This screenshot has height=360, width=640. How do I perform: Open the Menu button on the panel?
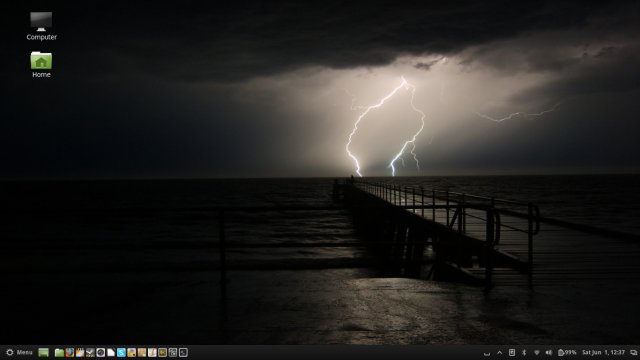pos(19,352)
